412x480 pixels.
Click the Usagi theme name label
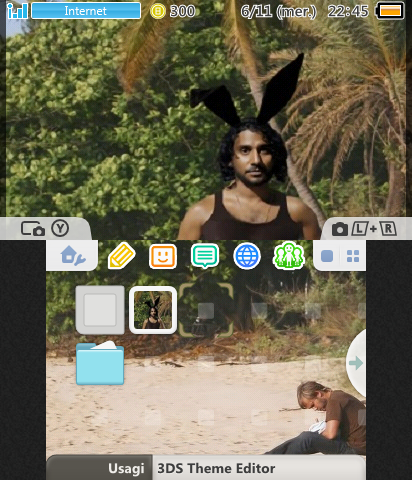pyautogui.click(x=126, y=468)
